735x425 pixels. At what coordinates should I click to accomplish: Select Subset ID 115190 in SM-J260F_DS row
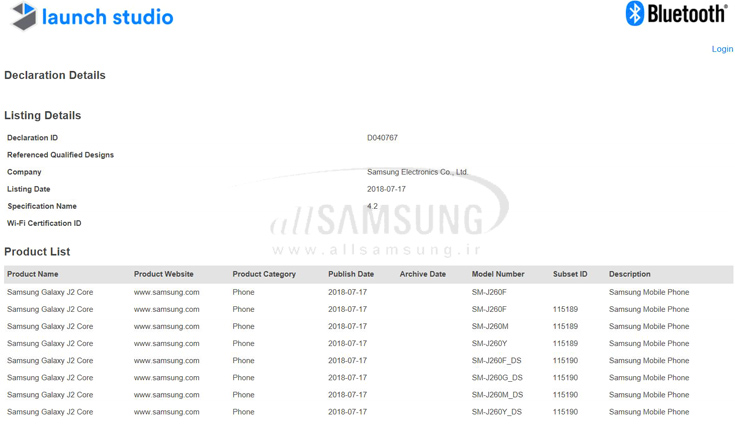[565, 360]
